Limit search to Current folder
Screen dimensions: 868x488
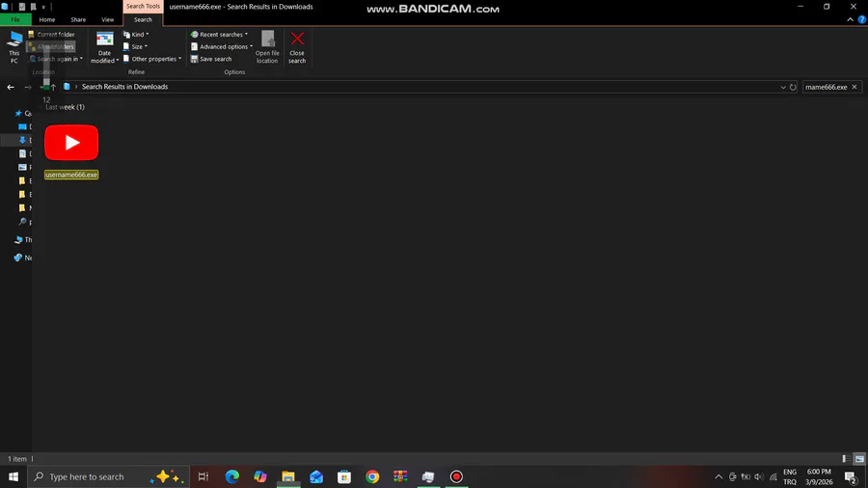pos(51,35)
